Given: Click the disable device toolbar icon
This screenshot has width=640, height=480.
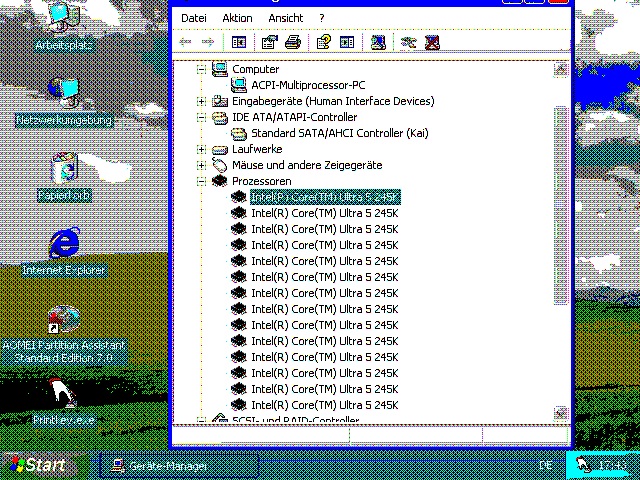Looking at the screenshot, I should [x=408, y=42].
